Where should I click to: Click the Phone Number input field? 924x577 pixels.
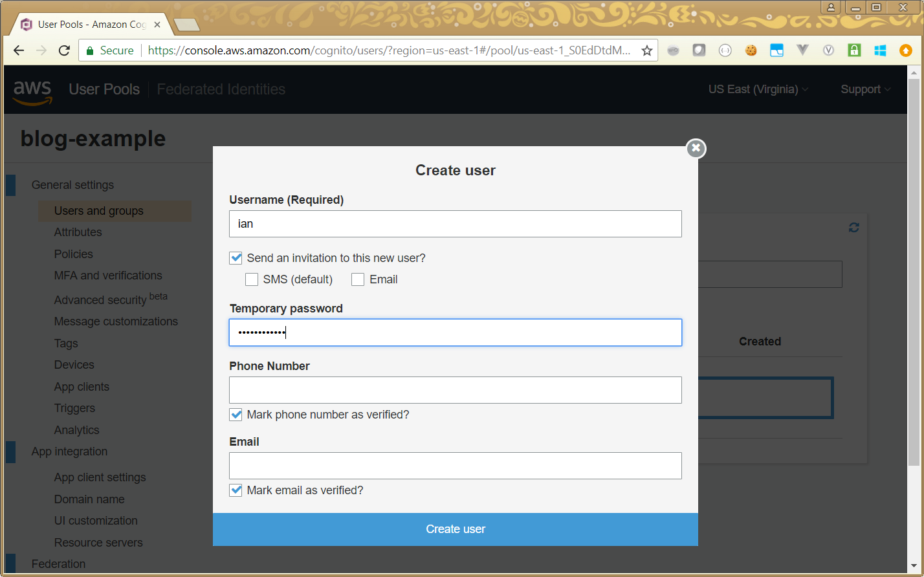pyautogui.click(x=455, y=390)
